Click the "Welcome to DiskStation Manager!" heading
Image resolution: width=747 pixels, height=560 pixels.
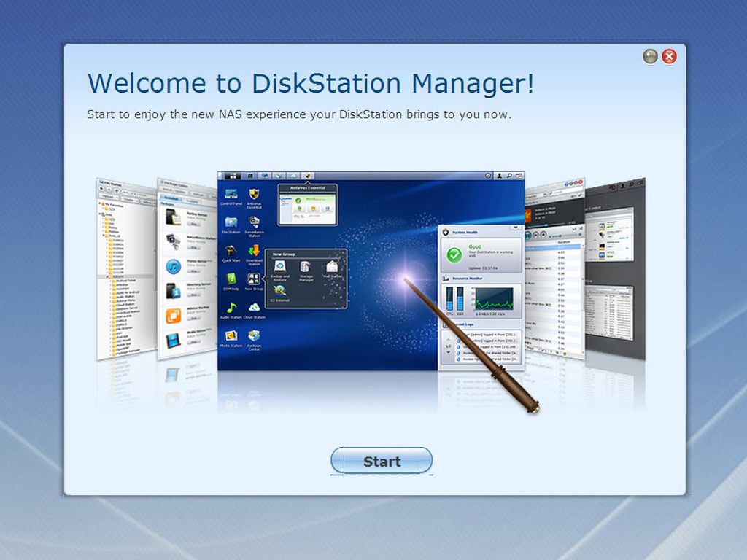311,84
